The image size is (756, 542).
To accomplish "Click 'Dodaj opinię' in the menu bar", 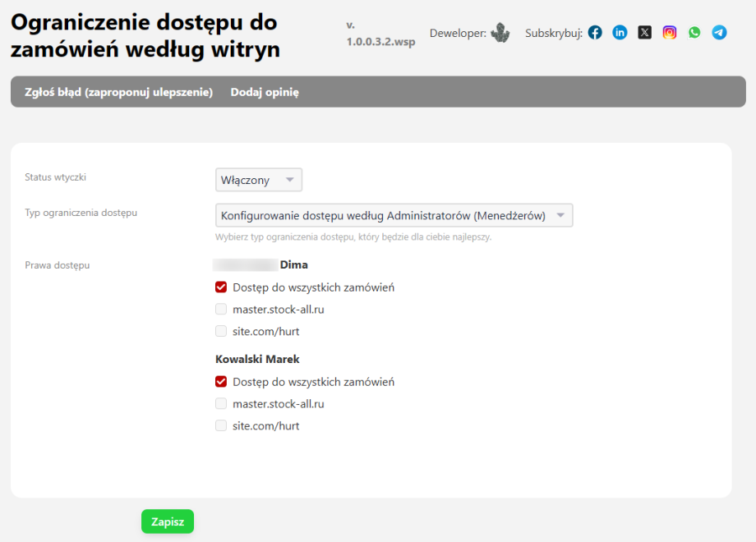I will point(265,92).
